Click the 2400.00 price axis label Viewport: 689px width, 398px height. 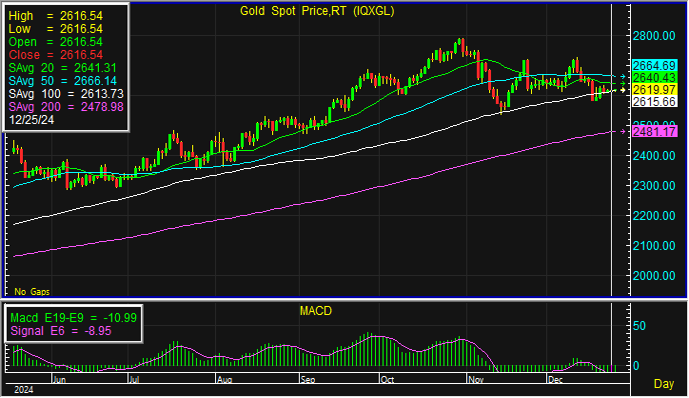[654, 156]
